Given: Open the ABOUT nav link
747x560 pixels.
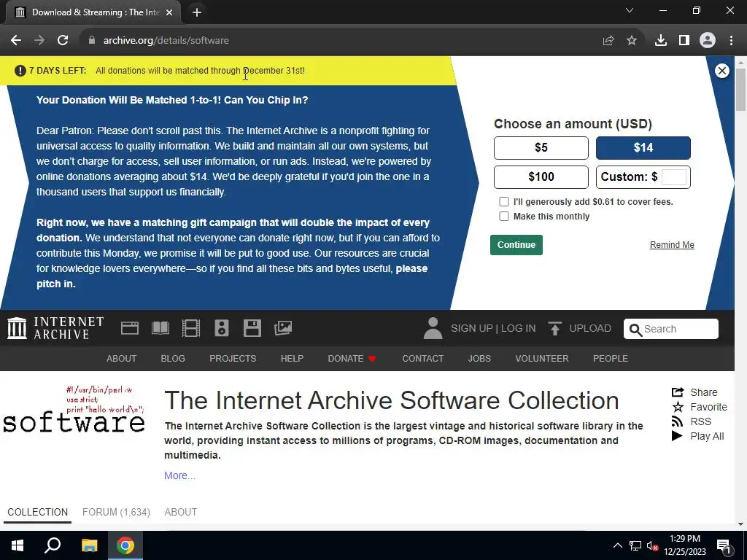Looking at the screenshot, I should pyautogui.click(x=122, y=359).
